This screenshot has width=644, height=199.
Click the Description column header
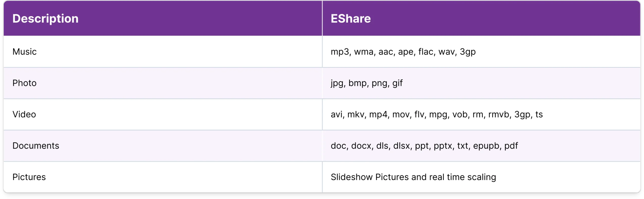pos(45,19)
